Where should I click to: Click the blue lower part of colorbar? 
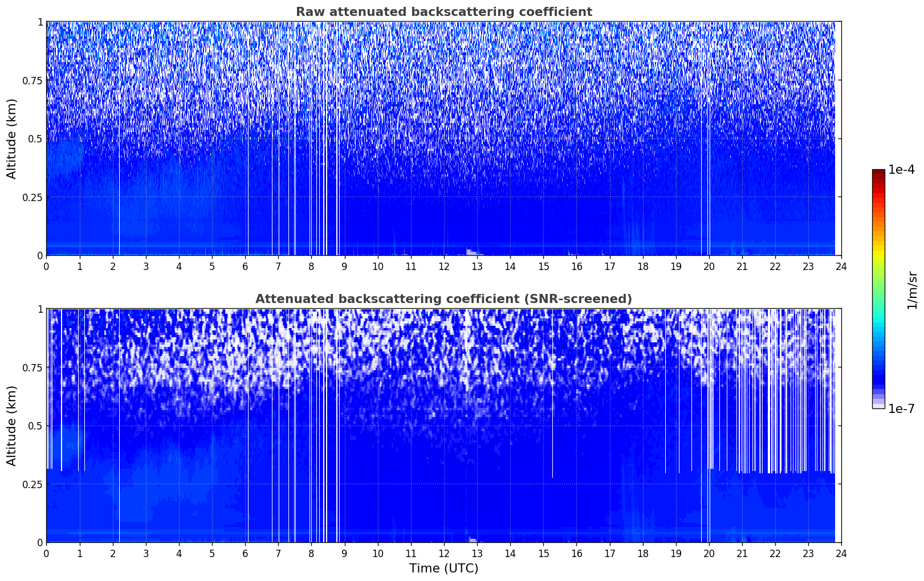coord(878,365)
